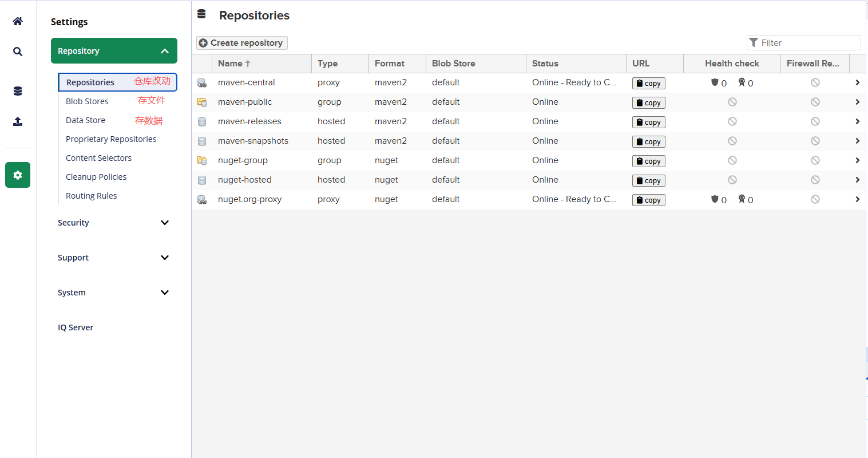Click the shield health icon for nuget.org-proxy
The width and height of the screenshot is (868, 458).
(715, 199)
